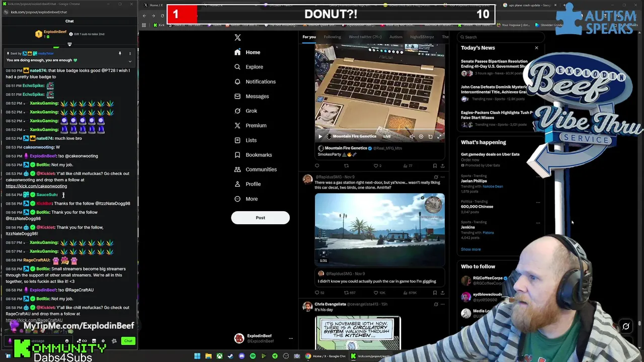Open the shop icon in Kick chat
This screenshot has height=362, width=644.
click(94, 341)
